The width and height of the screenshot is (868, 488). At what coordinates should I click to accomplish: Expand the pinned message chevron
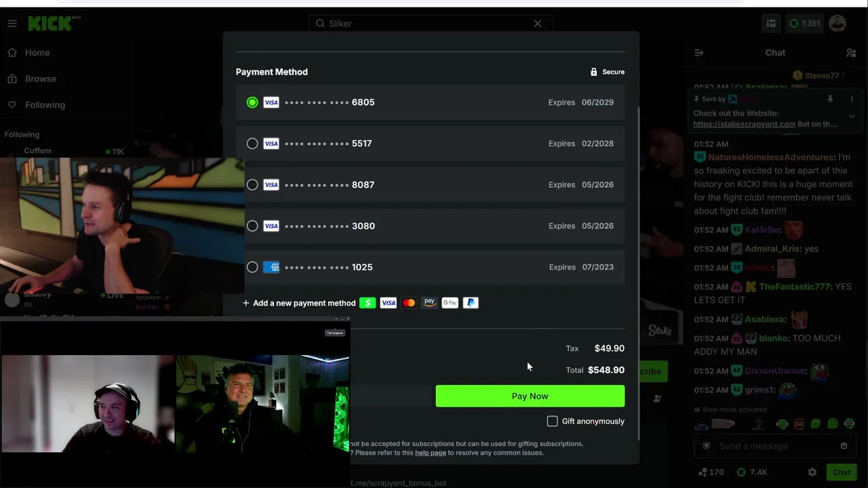tap(852, 117)
